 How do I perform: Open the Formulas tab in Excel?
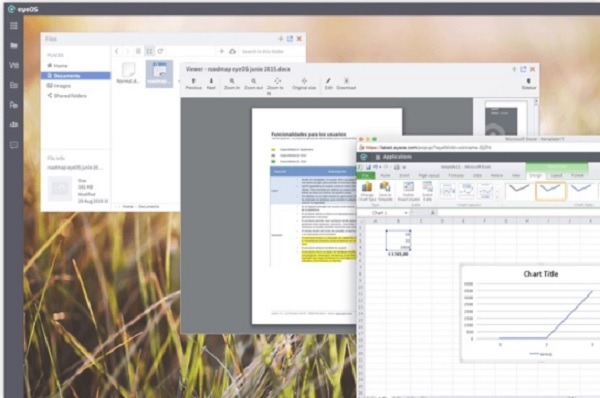456,175
